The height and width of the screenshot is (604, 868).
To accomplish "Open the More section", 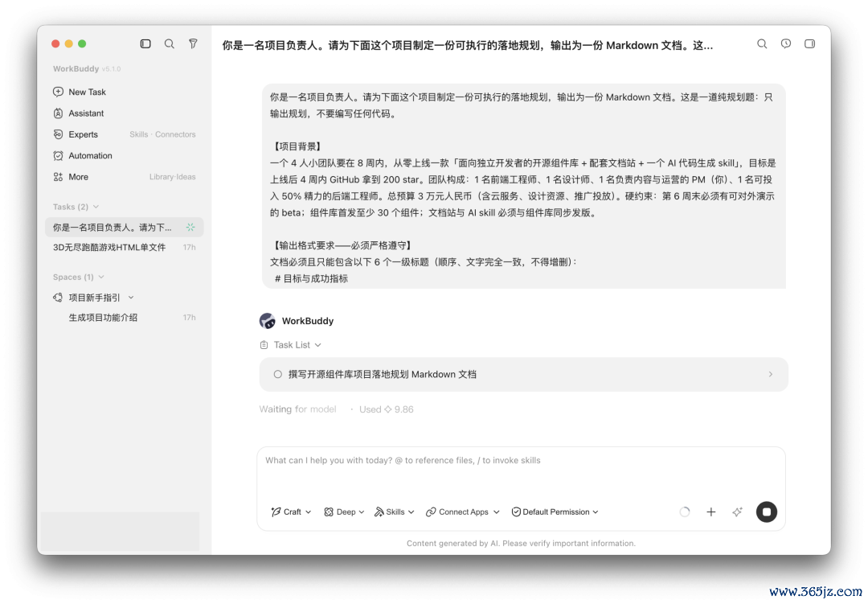I will (78, 177).
